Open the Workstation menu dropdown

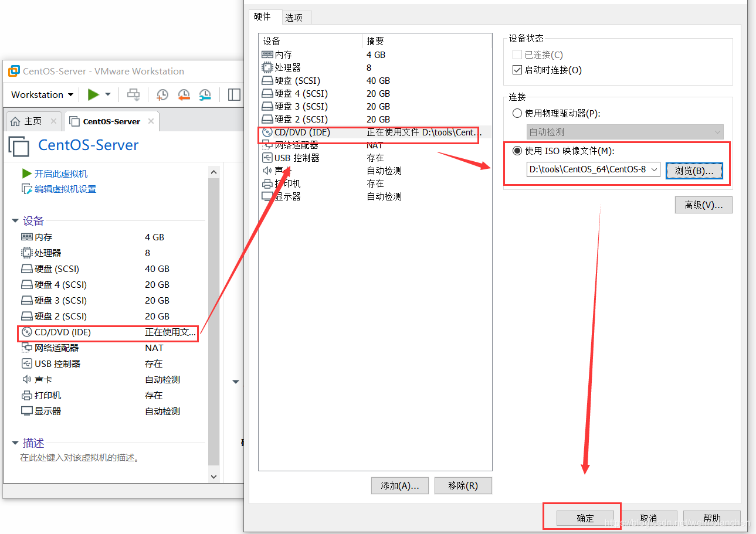[42, 94]
